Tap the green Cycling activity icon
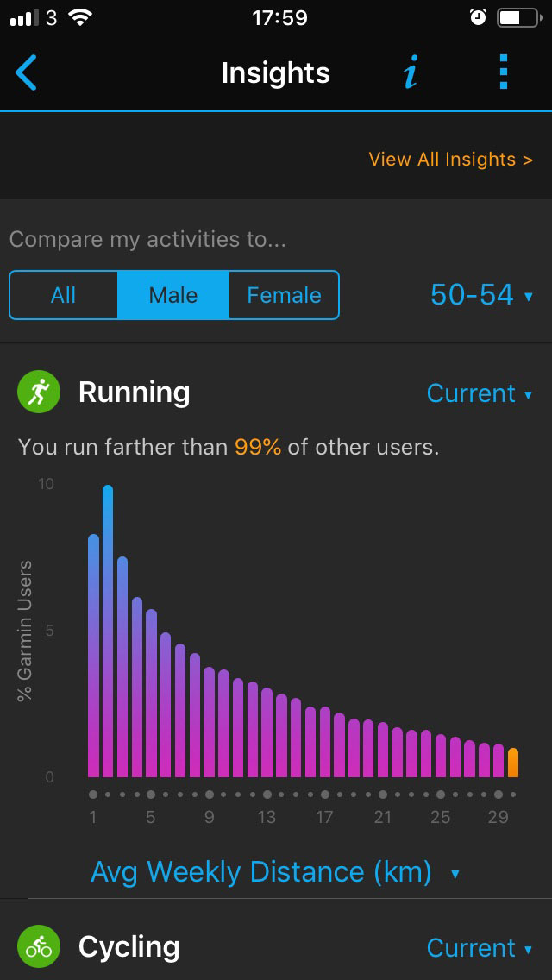The width and height of the screenshot is (552, 980). coord(39,947)
